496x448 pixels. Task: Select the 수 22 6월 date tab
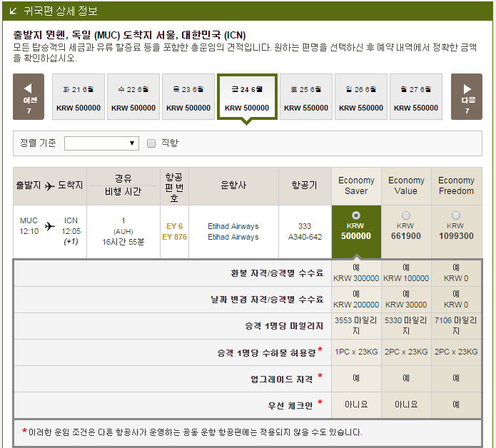coord(133,97)
